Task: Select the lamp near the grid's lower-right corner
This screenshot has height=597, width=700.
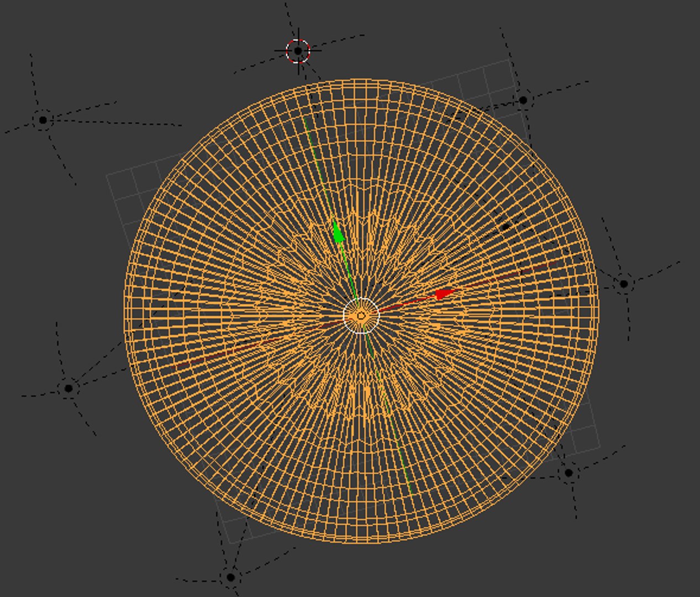Action: coord(569,473)
